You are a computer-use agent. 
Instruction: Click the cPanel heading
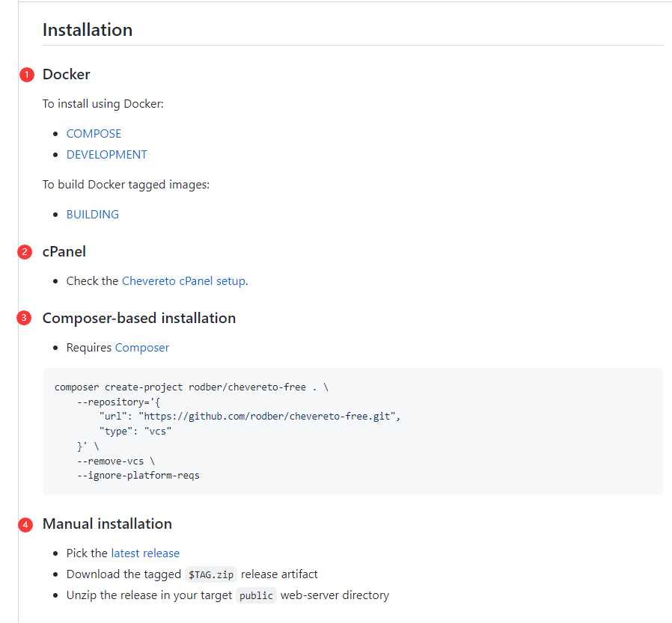[64, 252]
